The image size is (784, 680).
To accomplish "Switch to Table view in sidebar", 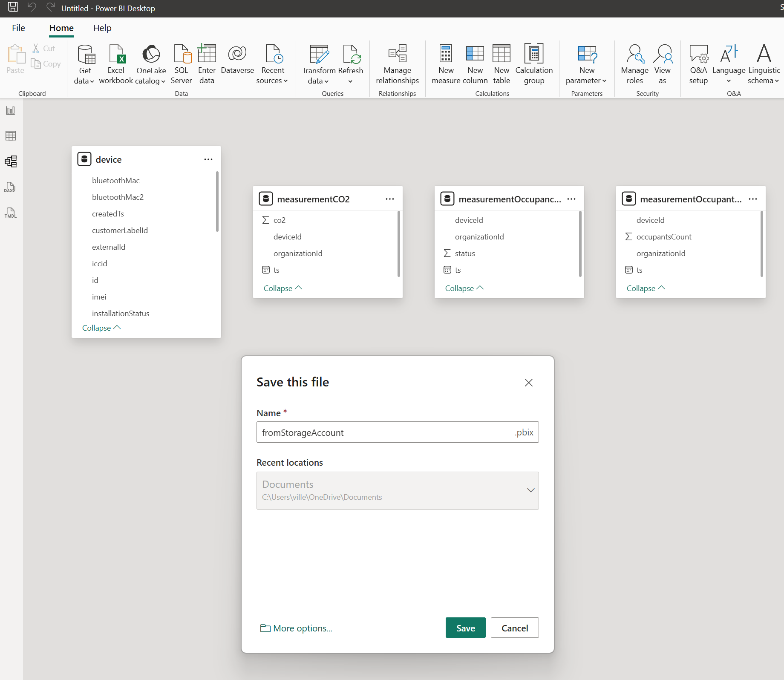I will pyautogui.click(x=11, y=136).
